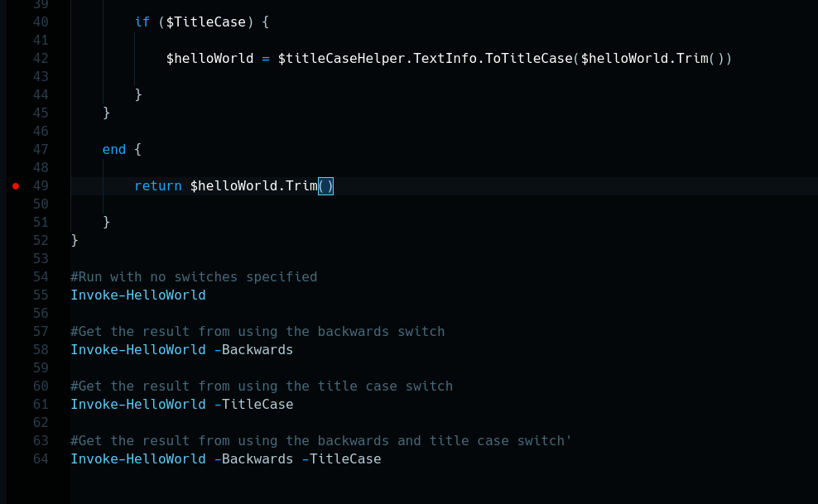Screen dimensions: 818x504
Task: Place cursor on the 'end' keyword
Action: pyautogui.click(x=114, y=150)
